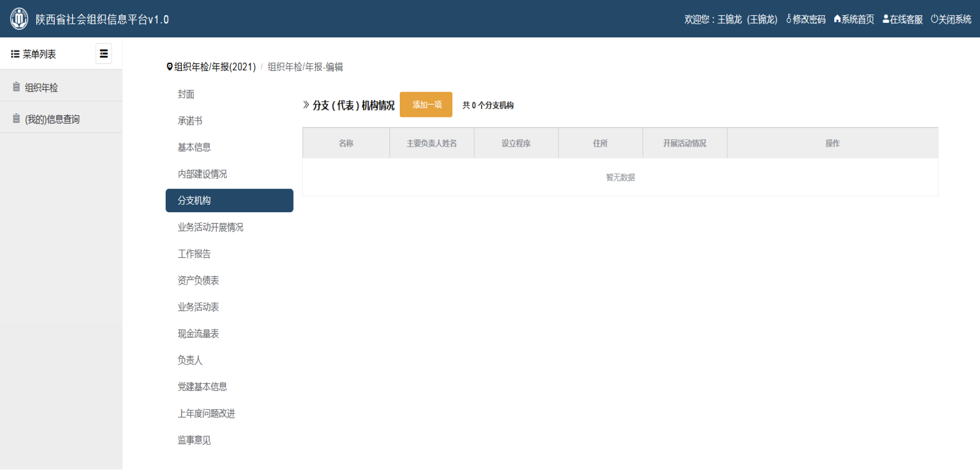980x470 pixels.
Task: Open the 封面 section
Action: point(186,94)
